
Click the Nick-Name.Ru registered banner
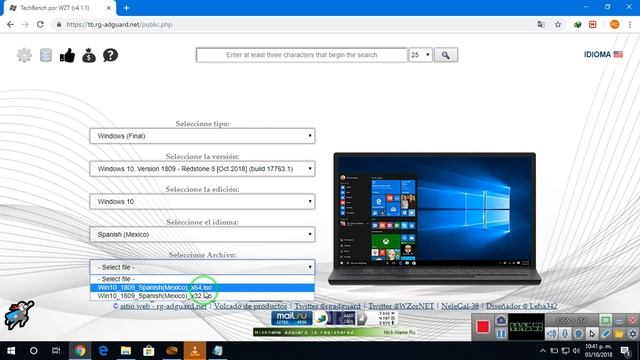[x=335, y=332]
